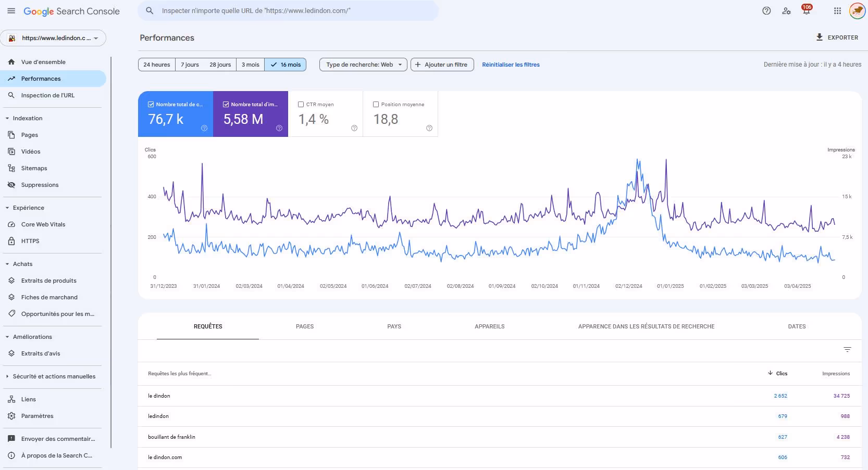Click Ajouter un filtre button
This screenshot has height=470, width=868.
tap(442, 65)
